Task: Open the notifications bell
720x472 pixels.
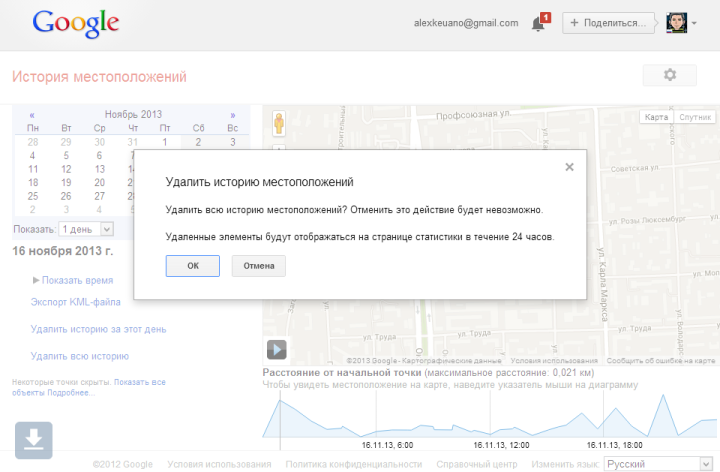Action: (539, 23)
